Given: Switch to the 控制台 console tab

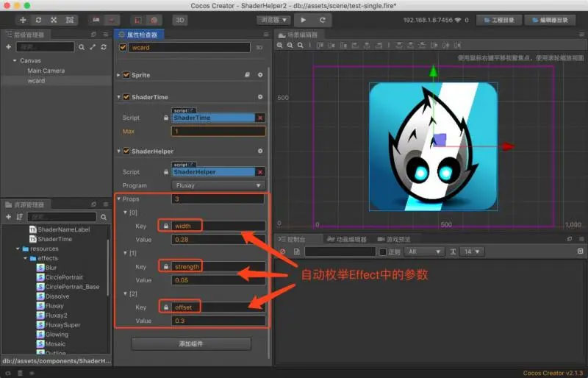Looking at the screenshot, I should (x=292, y=239).
